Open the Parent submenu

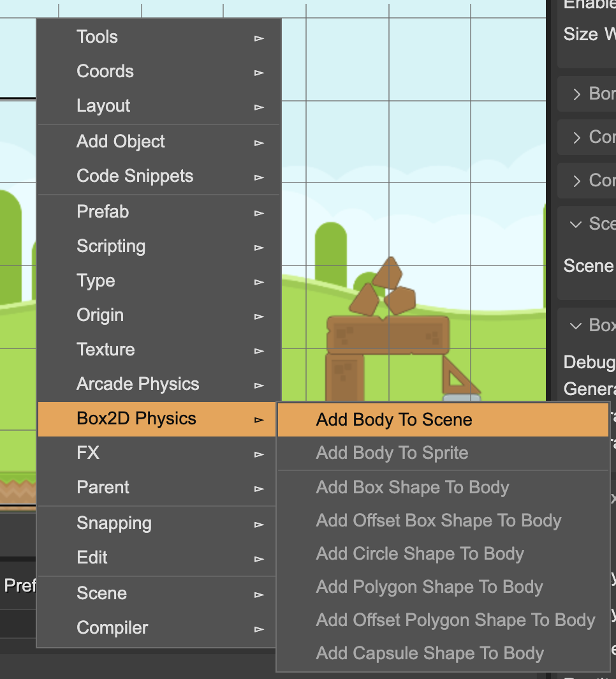pos(157,488)
